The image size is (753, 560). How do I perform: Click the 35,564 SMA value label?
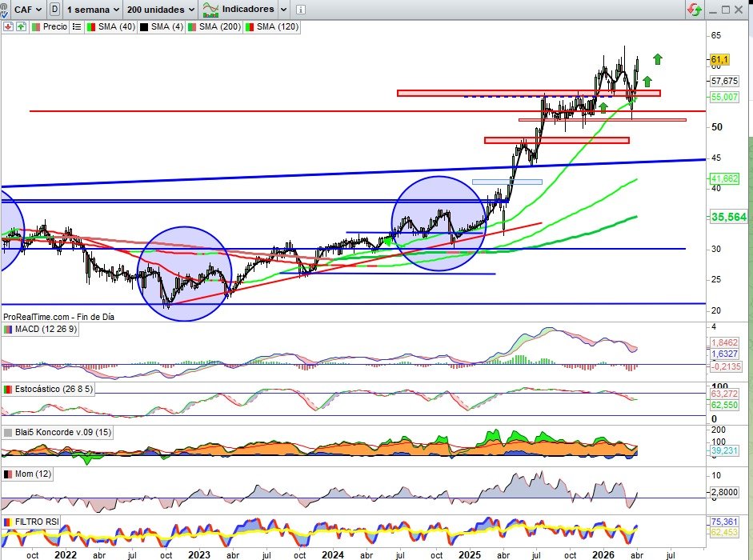tap(729, 217)
